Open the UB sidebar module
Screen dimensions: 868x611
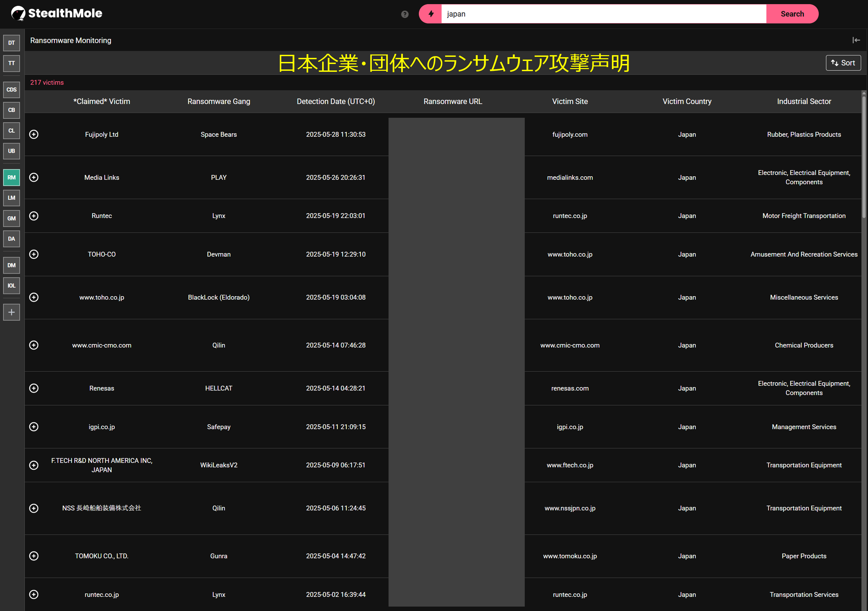pyautogui.click(x=11, y=151)
